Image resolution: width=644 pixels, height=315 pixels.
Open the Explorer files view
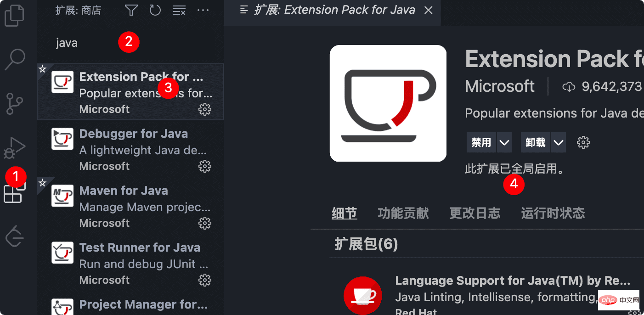14,15
